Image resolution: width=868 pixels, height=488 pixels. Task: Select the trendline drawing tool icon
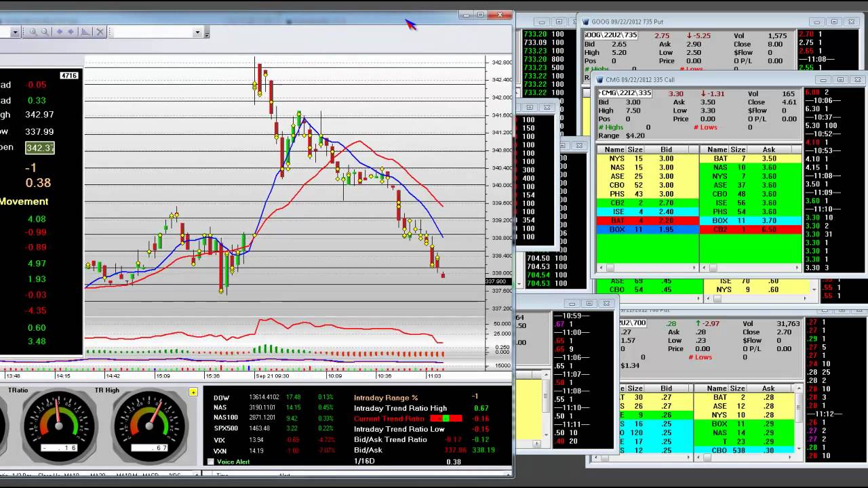click(x=85, y=32)
